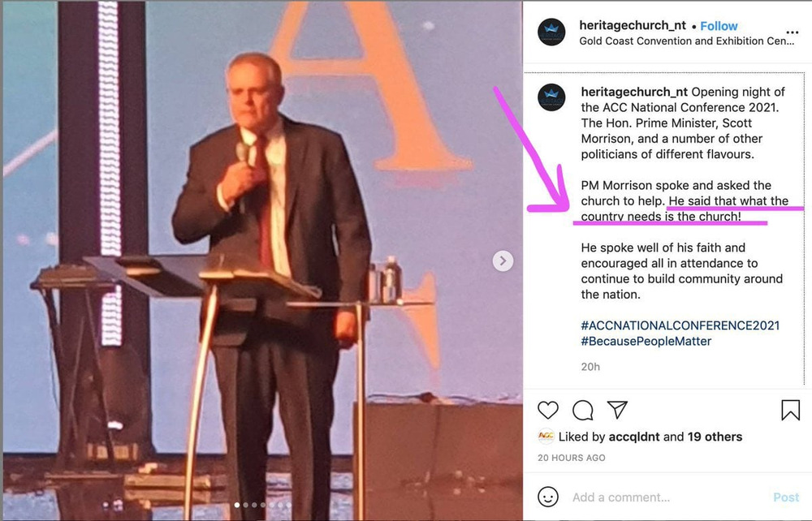Open the accqldnt profile from the likes line
This screenshot has width=812, height=521.
[634, 437]
